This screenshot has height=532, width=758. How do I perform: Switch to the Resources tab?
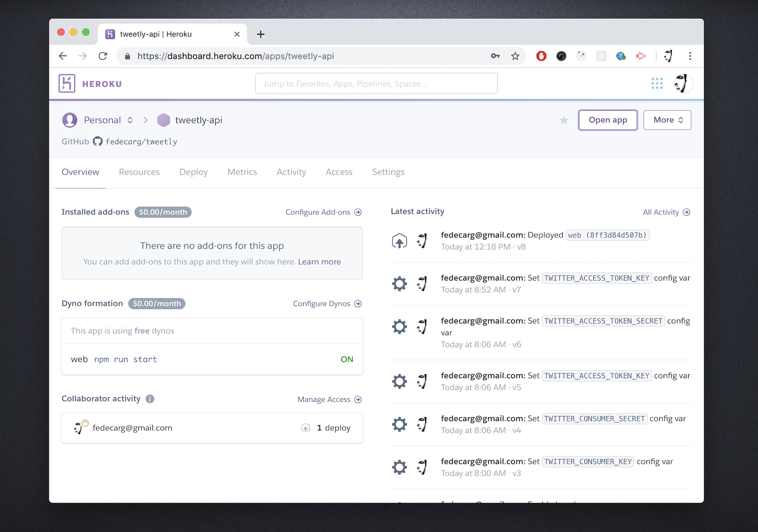(139, 172)
